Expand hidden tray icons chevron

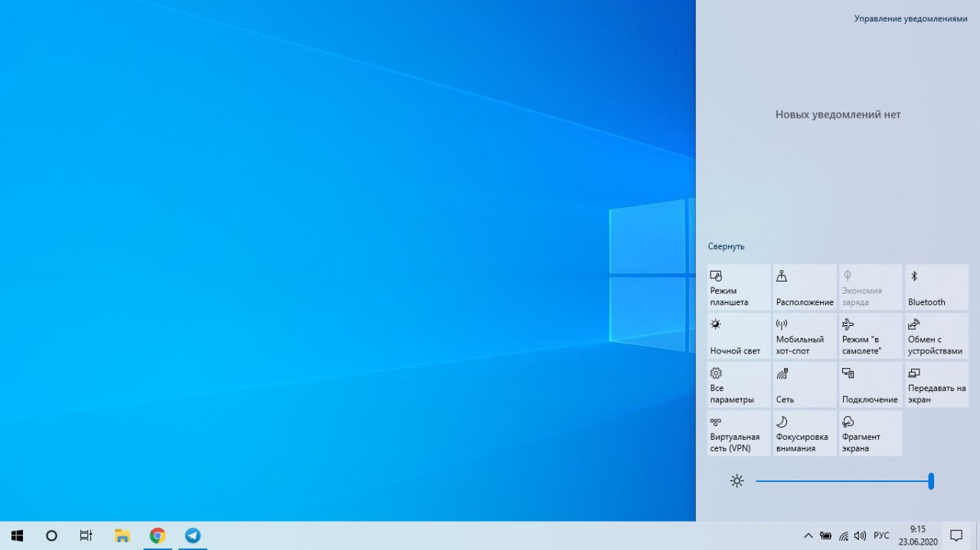808,535
